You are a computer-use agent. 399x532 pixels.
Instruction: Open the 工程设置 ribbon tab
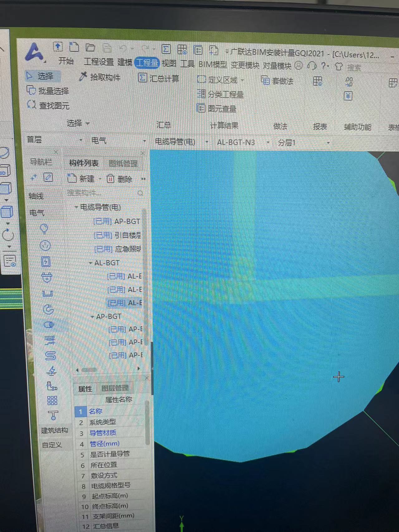(99, 61)
